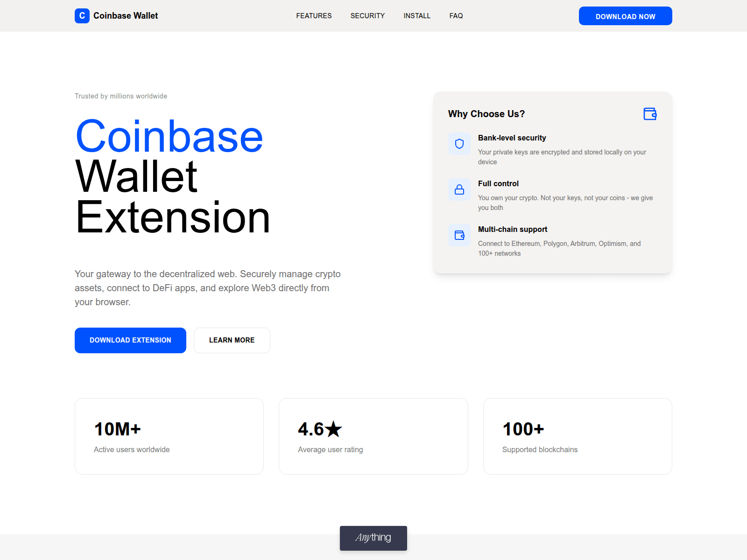The image size is (747, 560).
Task: Click the star icon next to 4.6
Action: coord(333,429)
